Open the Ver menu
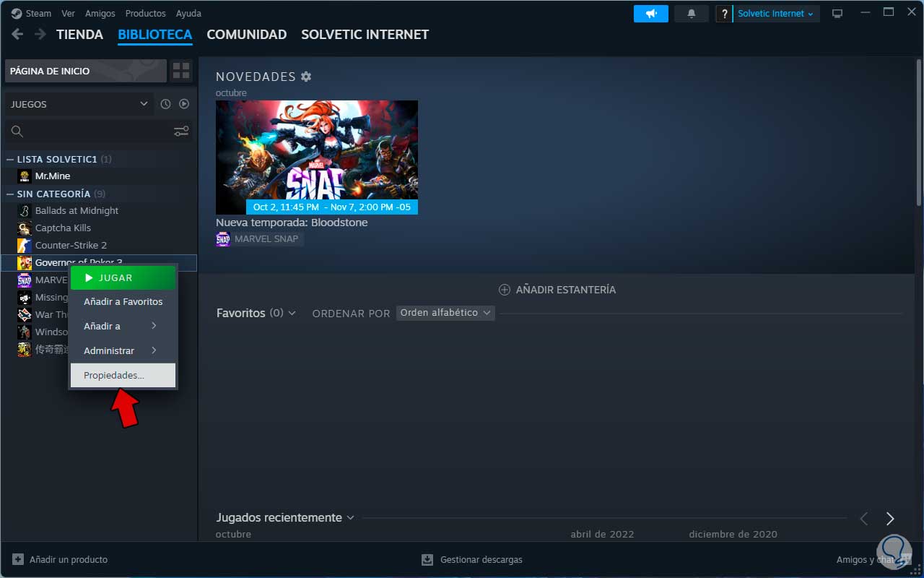924x578 pixels. coord(69,14)
